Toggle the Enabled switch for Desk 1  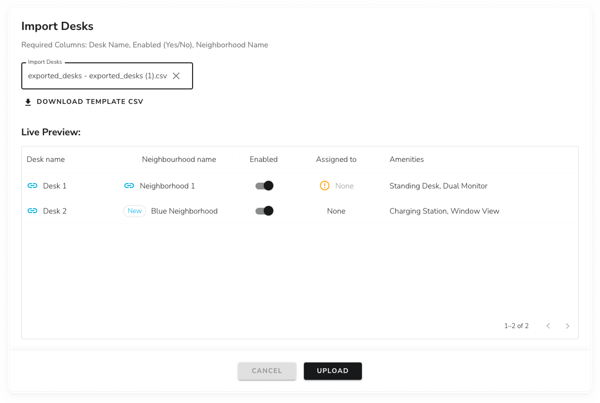[x=264, y=186]
